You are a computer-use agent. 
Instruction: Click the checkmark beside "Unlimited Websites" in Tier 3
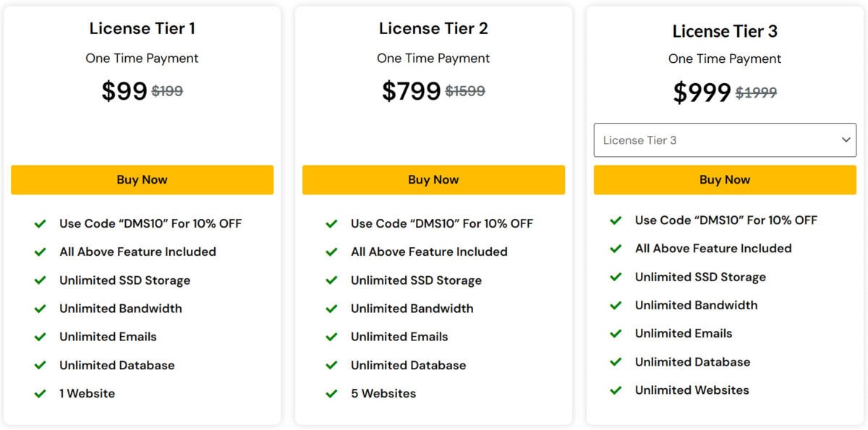pos(616,390)
